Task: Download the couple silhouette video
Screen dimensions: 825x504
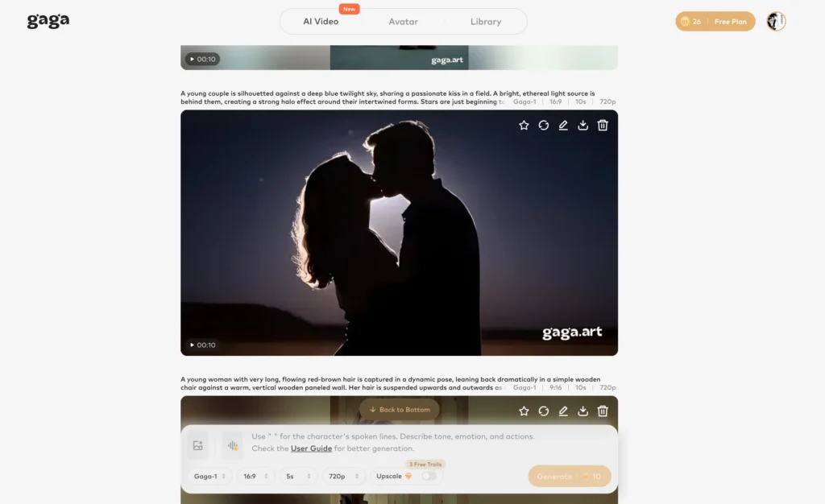Action: (582, 125)
